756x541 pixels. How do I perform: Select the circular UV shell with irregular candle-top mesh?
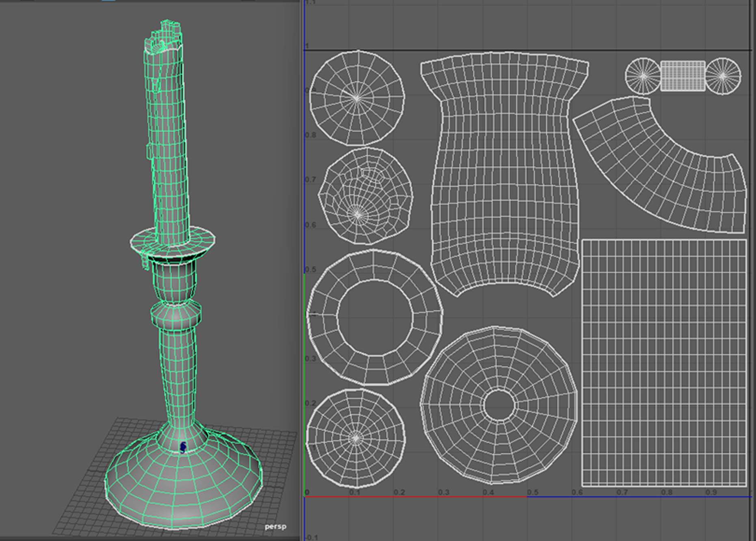[365, 196]
